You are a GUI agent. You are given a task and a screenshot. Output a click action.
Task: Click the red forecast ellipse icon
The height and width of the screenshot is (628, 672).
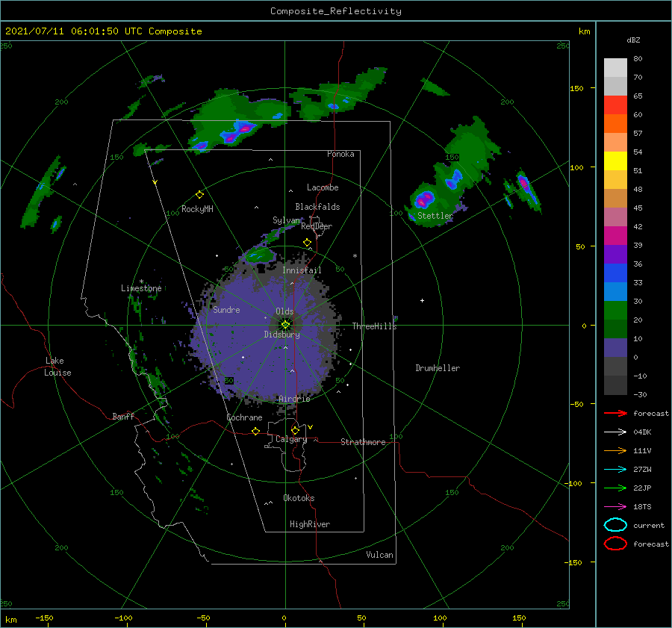(615, 544)
